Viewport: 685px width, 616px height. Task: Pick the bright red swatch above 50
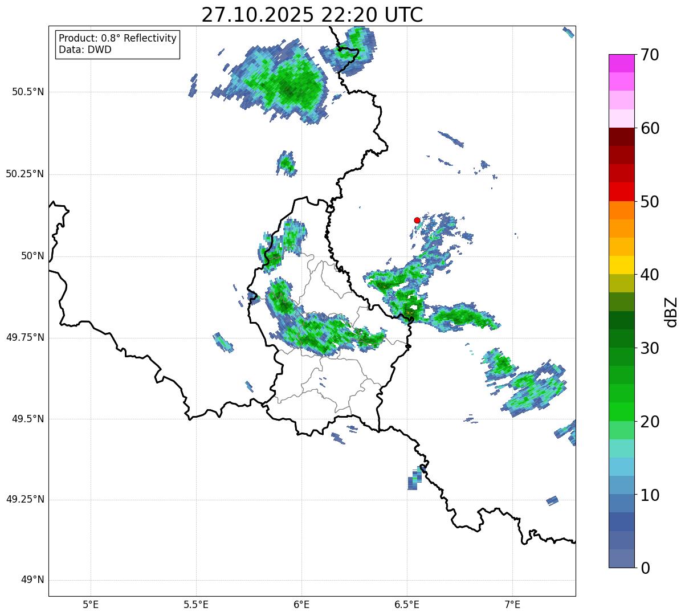point(622,192)
